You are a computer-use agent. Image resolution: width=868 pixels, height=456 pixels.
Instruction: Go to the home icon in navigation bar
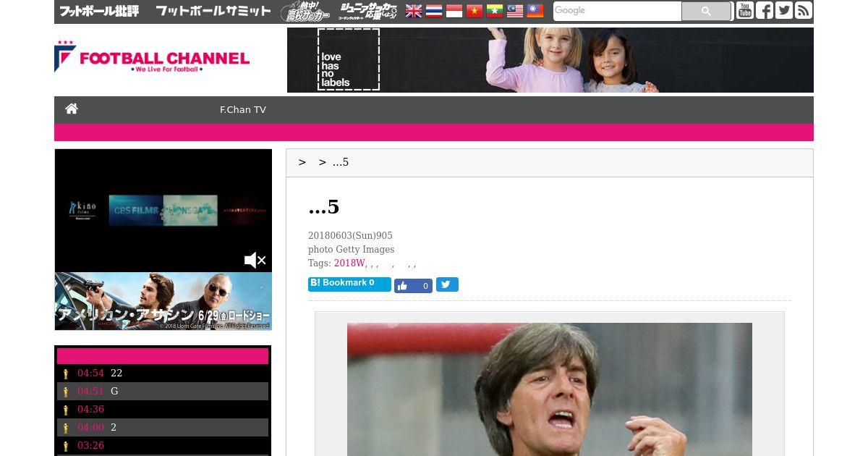click(x=72, y=109)
